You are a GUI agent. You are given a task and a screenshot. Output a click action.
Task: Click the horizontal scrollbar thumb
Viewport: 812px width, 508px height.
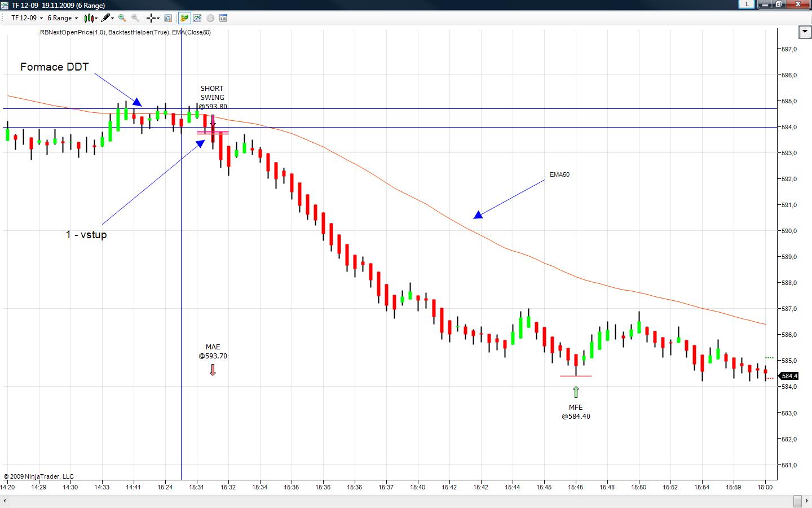pos(797,501)
